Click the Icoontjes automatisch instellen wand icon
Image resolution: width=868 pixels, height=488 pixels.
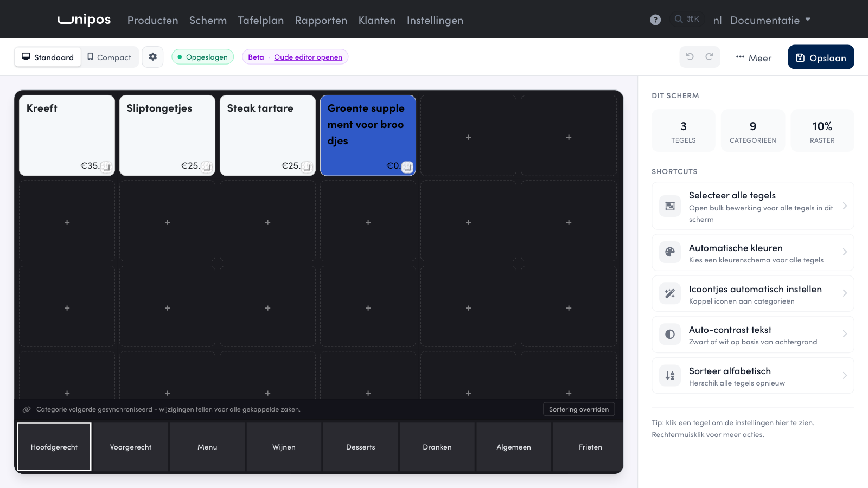coord(670,293)
